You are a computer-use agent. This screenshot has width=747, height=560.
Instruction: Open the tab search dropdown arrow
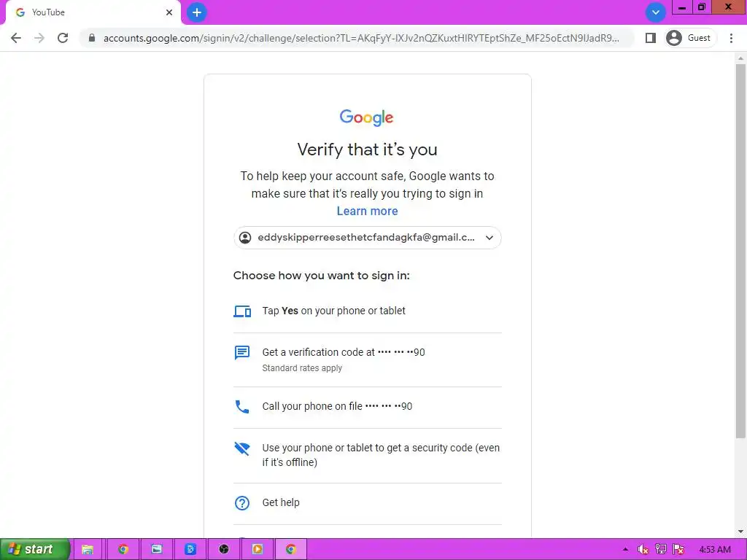[656, 12]
